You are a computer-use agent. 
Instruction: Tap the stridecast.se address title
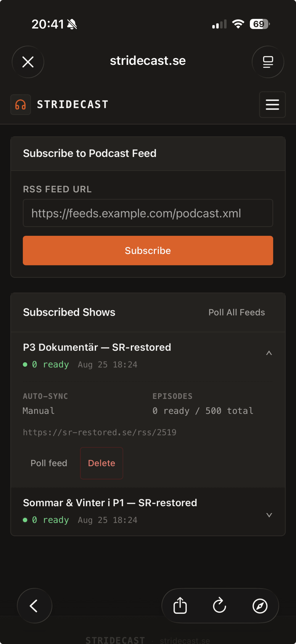pos(148,61)
